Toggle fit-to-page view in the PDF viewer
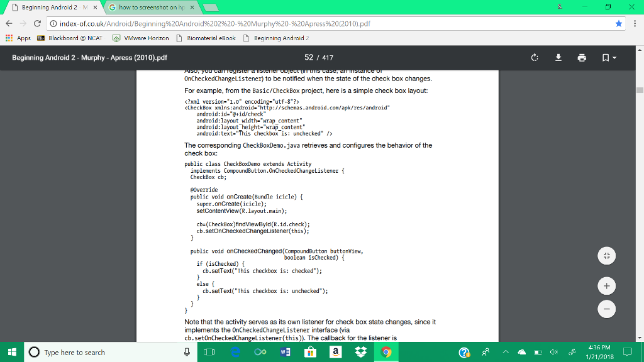The image size is (644, 362). [606, 256]
